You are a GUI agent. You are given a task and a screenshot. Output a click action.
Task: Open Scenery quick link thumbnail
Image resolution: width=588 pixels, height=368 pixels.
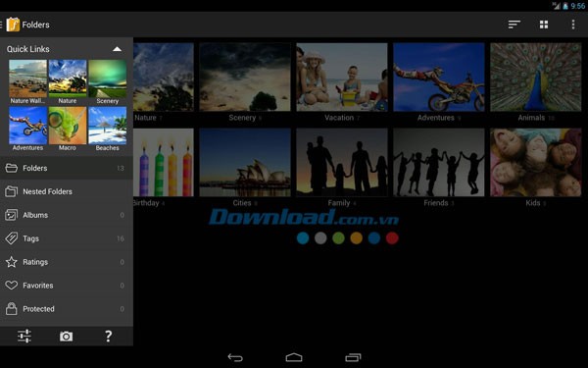(108, 79)
